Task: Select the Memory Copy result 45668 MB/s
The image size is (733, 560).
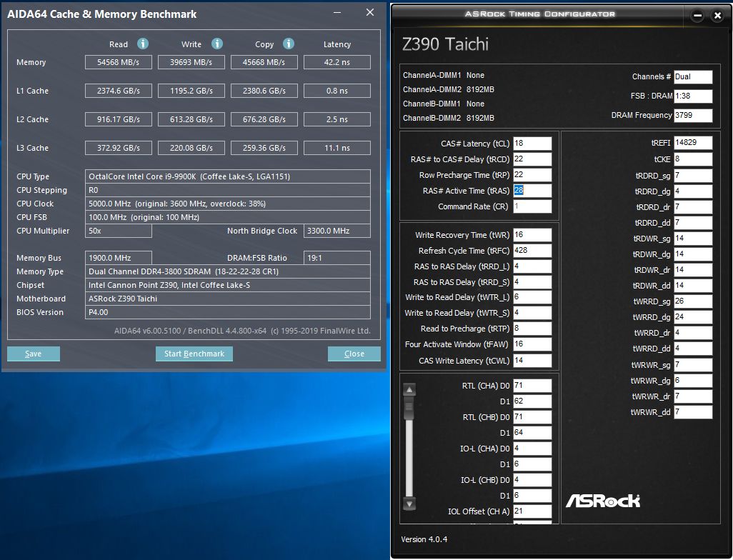Action: 264,62
